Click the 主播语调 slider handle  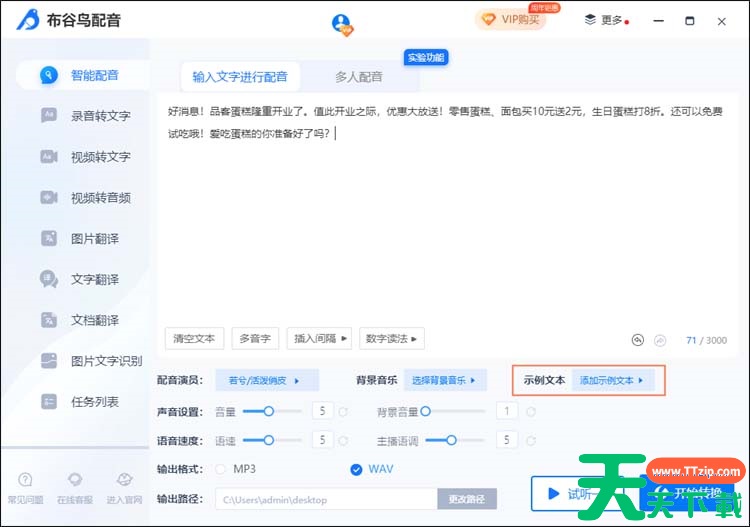[451, 440]
